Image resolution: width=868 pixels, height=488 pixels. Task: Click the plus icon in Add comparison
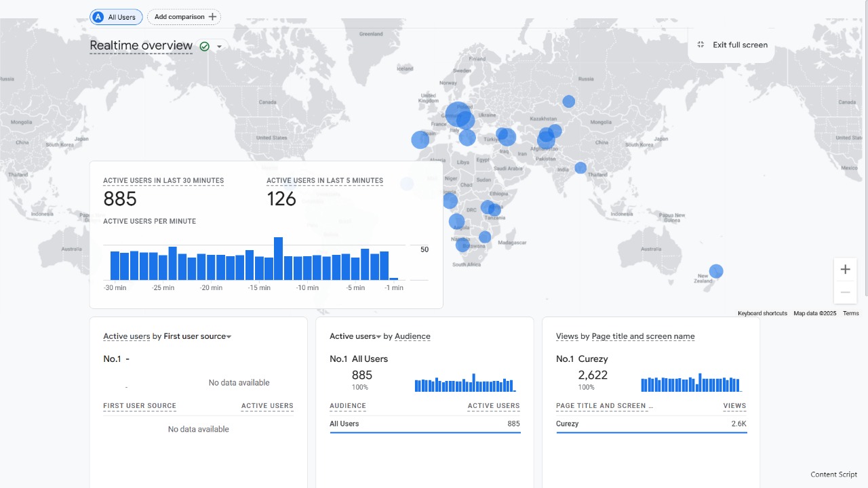pyautogui.click(x=212, y=17)
